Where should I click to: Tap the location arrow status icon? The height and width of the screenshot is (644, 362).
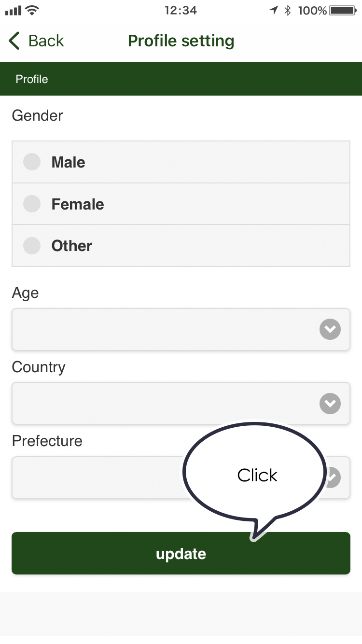point(274,10)
